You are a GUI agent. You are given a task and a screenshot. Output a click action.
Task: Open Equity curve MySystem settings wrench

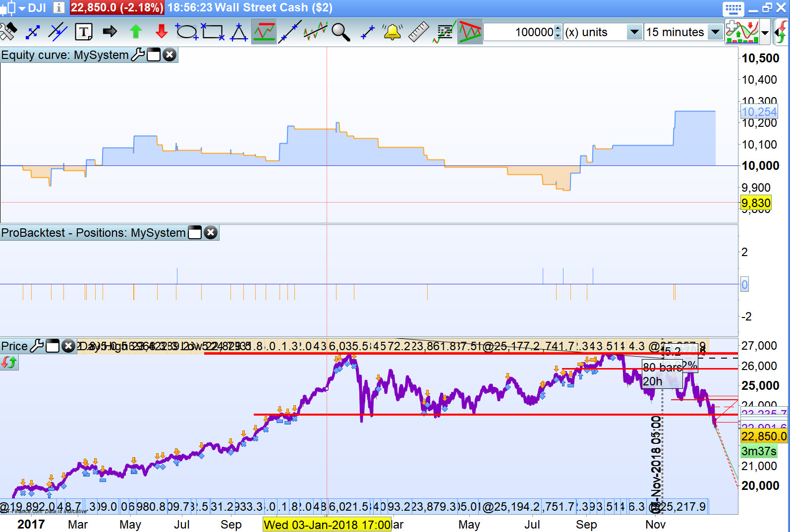[x=137, y=54]
